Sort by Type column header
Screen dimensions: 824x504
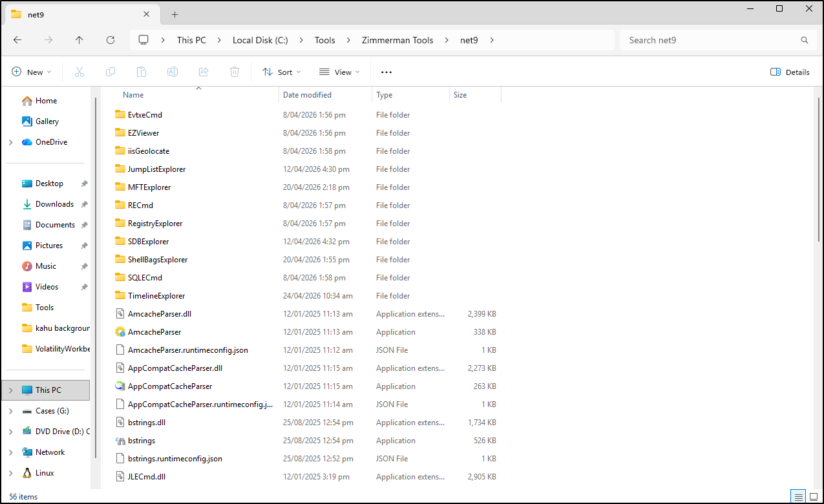(411, 95)
